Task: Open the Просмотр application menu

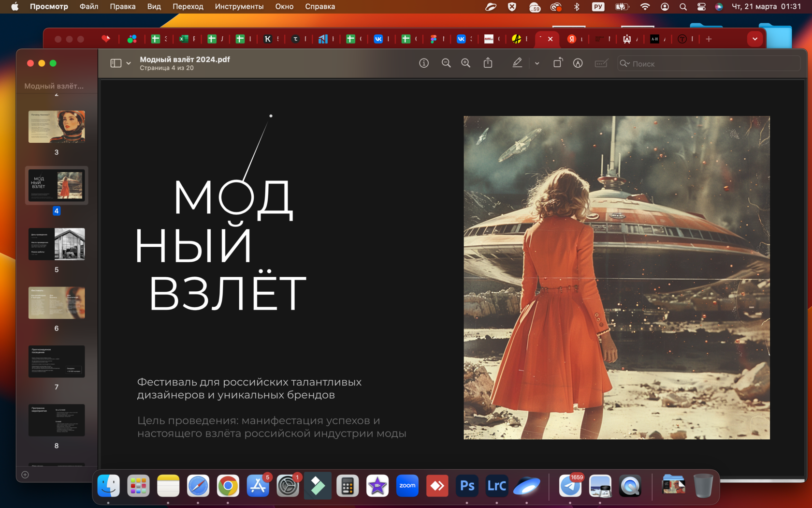Action: [x=49, y=7]
